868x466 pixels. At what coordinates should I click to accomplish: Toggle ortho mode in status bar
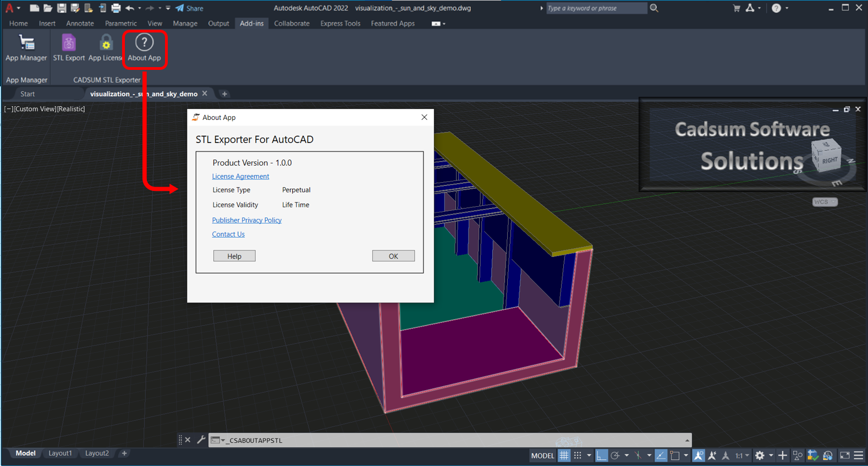(601, 456)
